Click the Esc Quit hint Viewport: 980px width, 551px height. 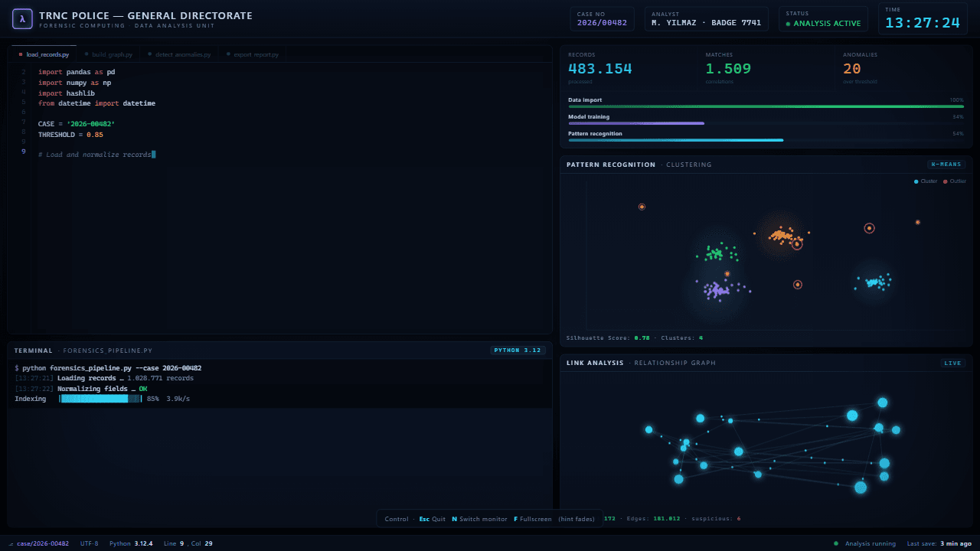point(432,519)
